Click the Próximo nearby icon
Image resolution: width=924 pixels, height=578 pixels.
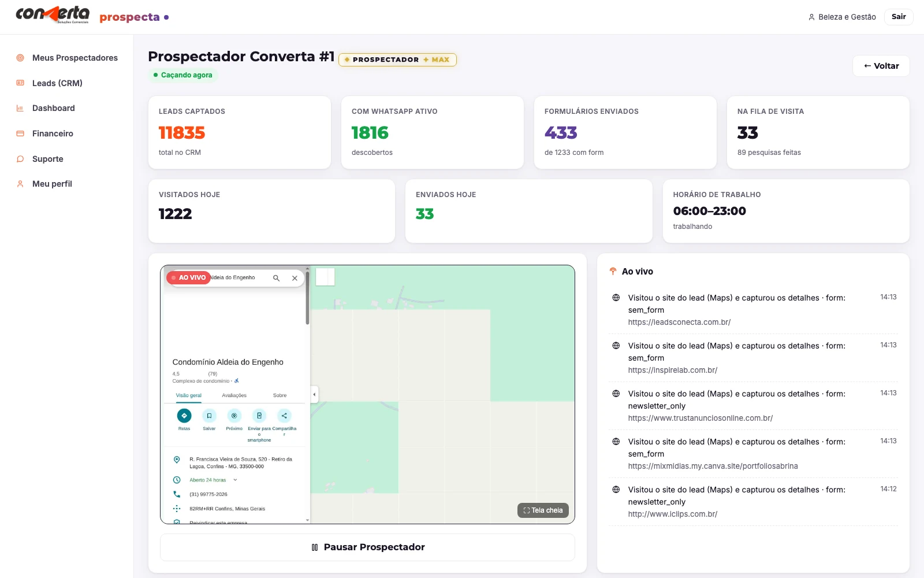click(x=234, y=416)
